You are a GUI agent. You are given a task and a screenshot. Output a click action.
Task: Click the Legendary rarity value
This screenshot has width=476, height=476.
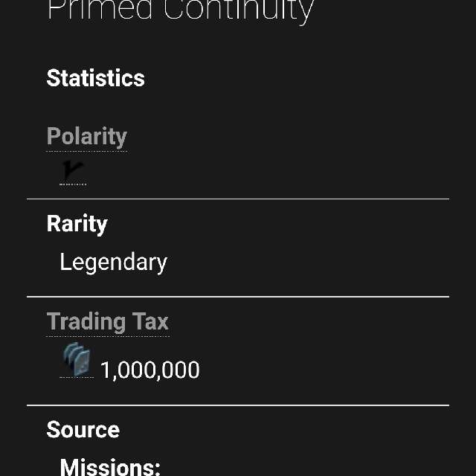[113, 262]
